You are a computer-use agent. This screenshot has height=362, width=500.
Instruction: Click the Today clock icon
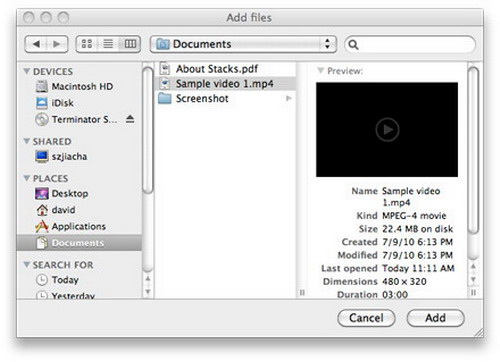(42, 280)
